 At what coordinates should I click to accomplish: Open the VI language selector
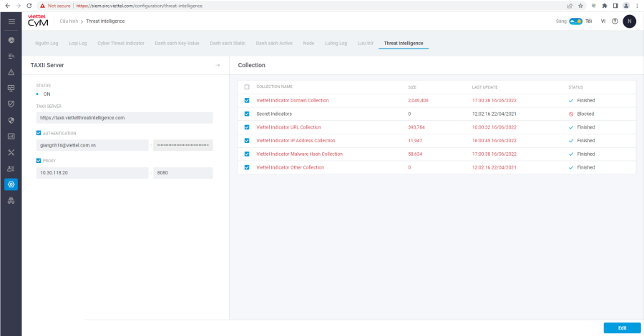[603, 21]
